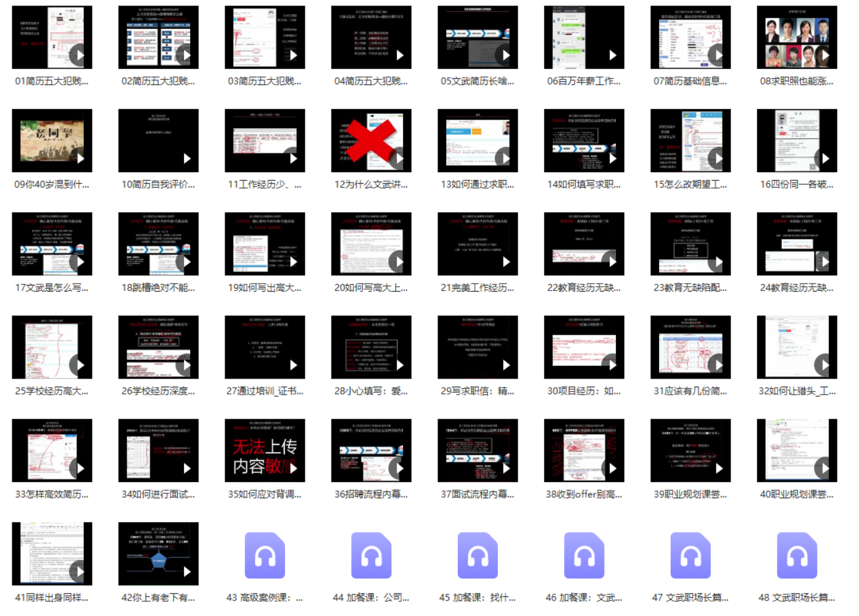This screenshot has width=859, height=616.
Task: Open video 35如何应对背调 thumbnail
Action: click(265, 451)
